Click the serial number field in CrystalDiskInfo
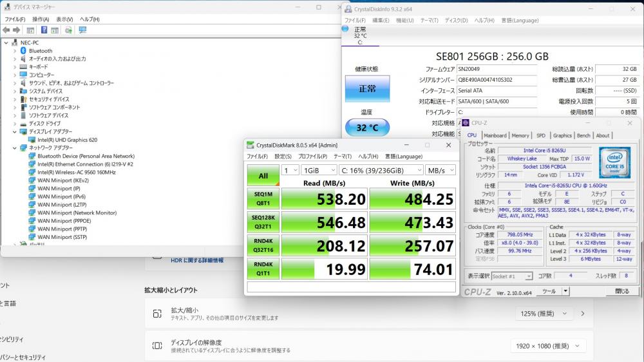Viewport: 644px width, 362px height. [497, 80]
